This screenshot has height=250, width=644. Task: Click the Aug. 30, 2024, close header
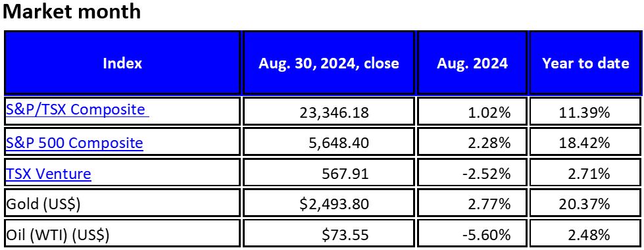pos(328,63)
